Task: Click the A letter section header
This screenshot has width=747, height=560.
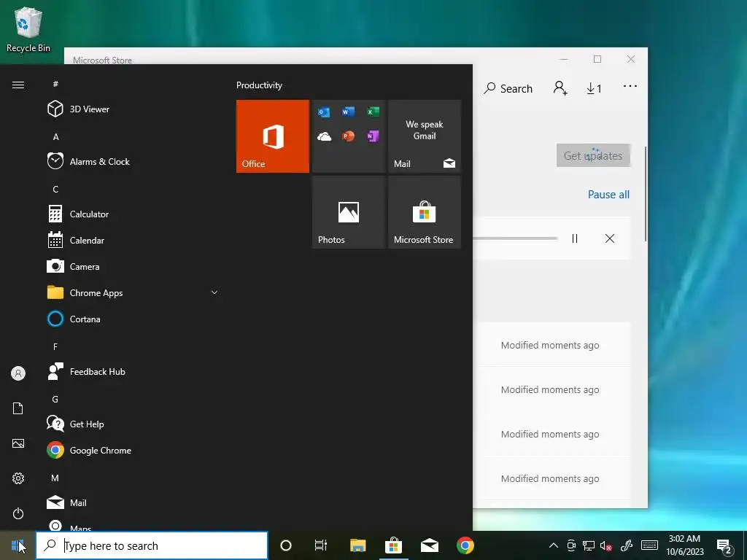Action: tap(55, 136)
